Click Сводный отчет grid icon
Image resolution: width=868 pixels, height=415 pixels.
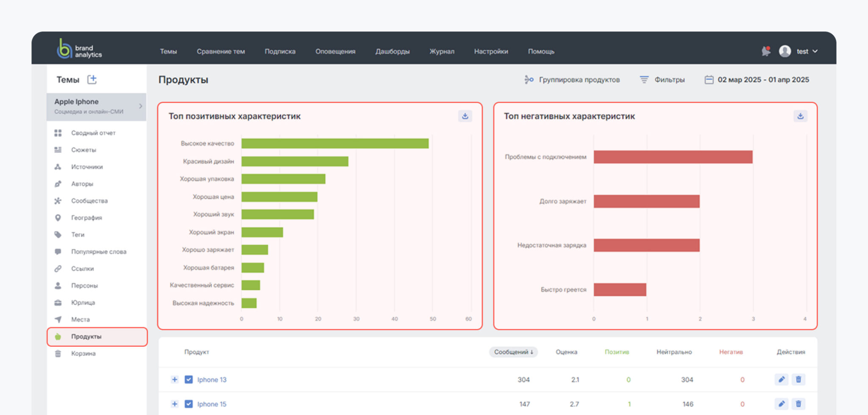(58, 133)
